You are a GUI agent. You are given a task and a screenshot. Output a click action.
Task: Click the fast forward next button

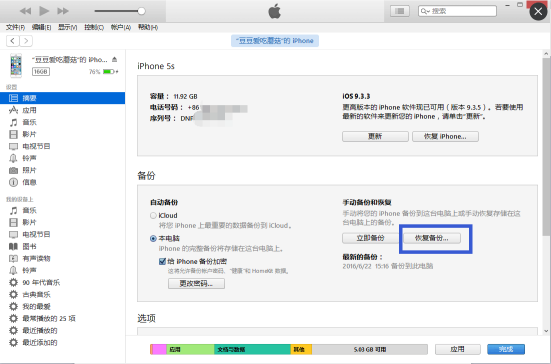coord(63,11)
